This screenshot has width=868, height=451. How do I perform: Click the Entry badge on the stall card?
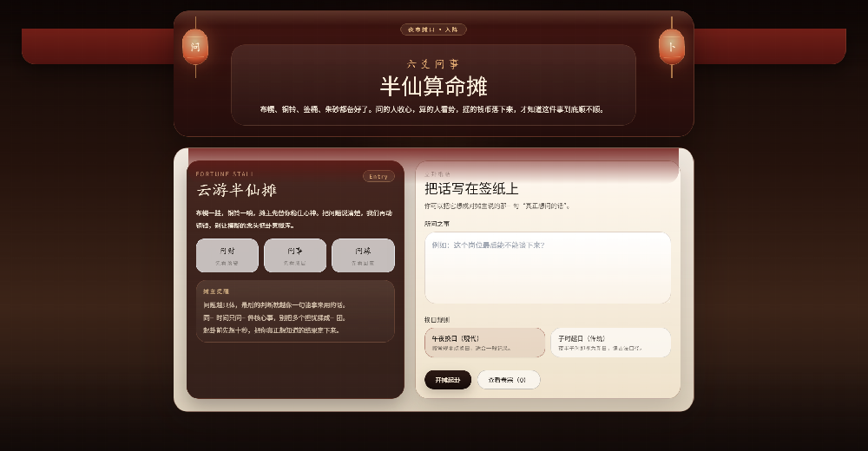click(x=378, y=177)
